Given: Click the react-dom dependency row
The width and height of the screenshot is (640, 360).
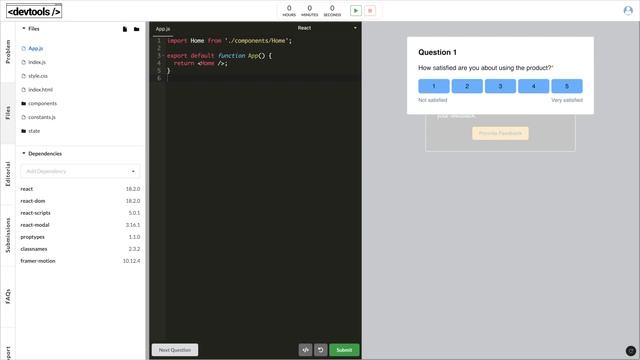Looking at the screenshot, I should 80,201.
